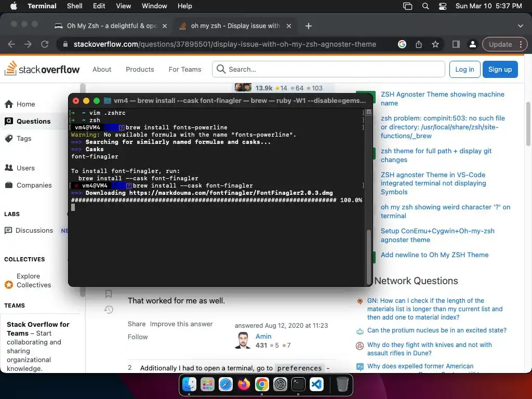
Task: Open the Google account icon in address bar
Action: pyautogui.click(x=402, y=44)
